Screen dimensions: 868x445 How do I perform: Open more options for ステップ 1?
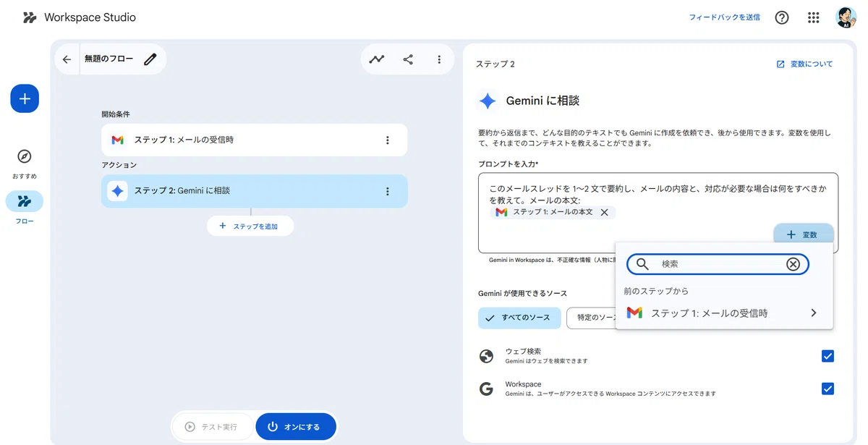tap(388, 140)
